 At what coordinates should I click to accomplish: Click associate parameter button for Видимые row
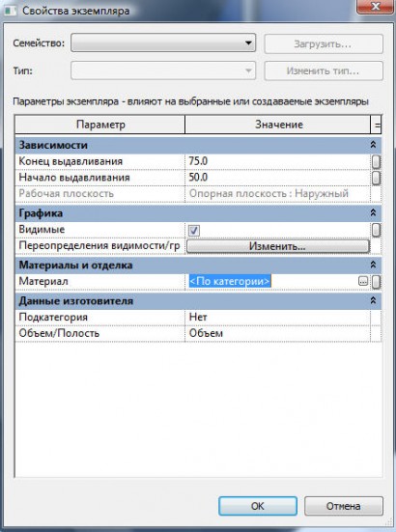click(376, 230)
